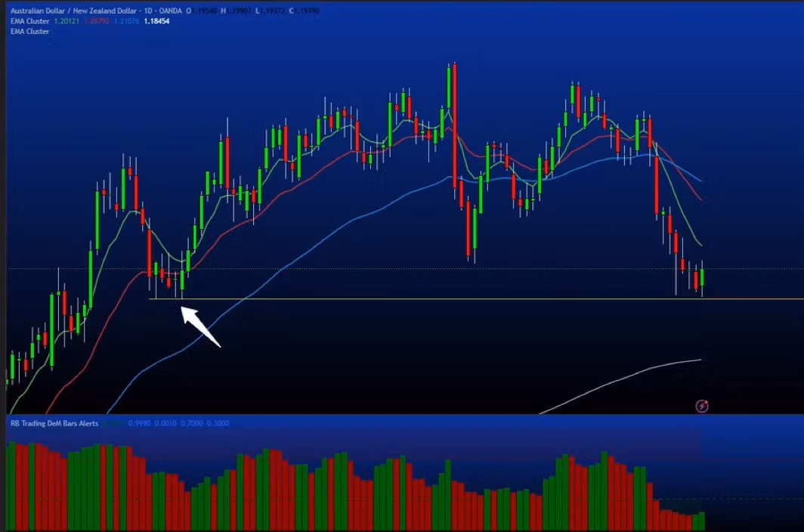This screenshot has height=532, width=804.
Task: Click the white arrow drawing on chart
Action: click(200, 326)
